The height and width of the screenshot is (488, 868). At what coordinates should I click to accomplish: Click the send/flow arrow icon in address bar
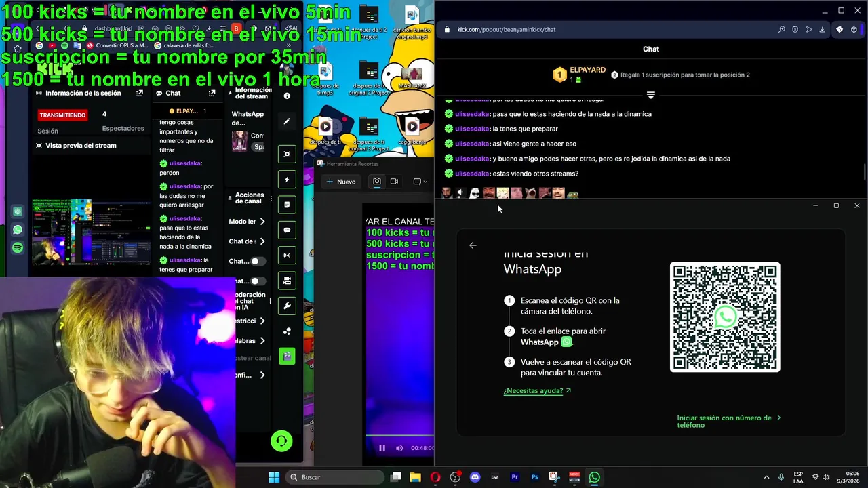[x=808, y=29]
